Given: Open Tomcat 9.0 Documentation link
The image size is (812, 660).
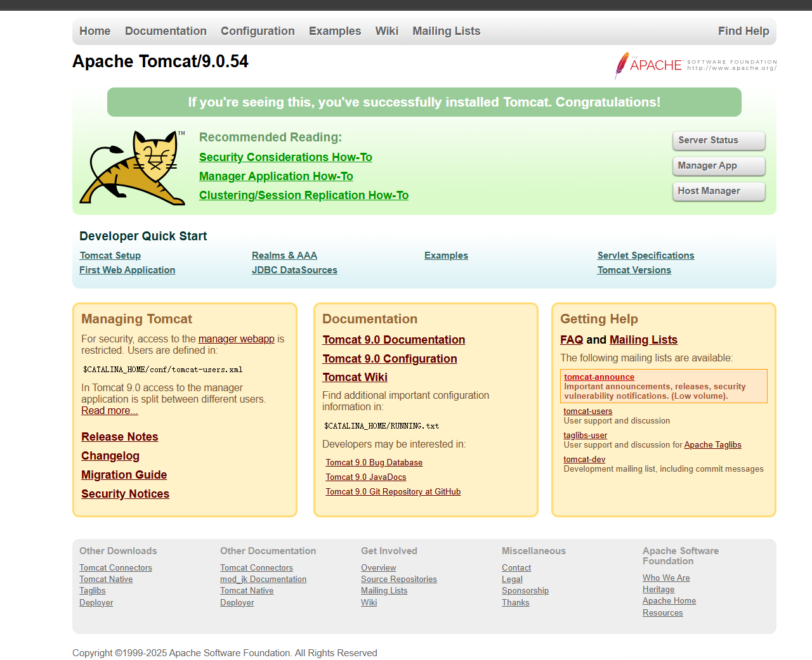Looking at the screenshot, I should pos(394,340).
